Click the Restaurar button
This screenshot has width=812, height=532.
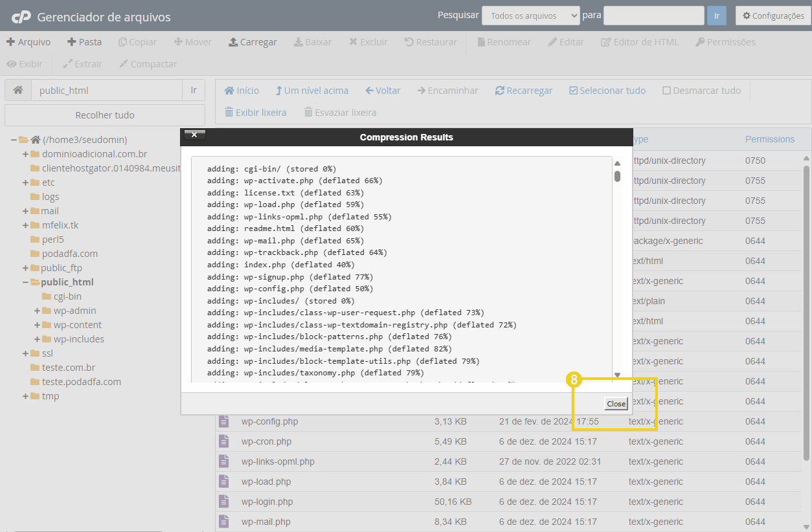click(431, 42)
